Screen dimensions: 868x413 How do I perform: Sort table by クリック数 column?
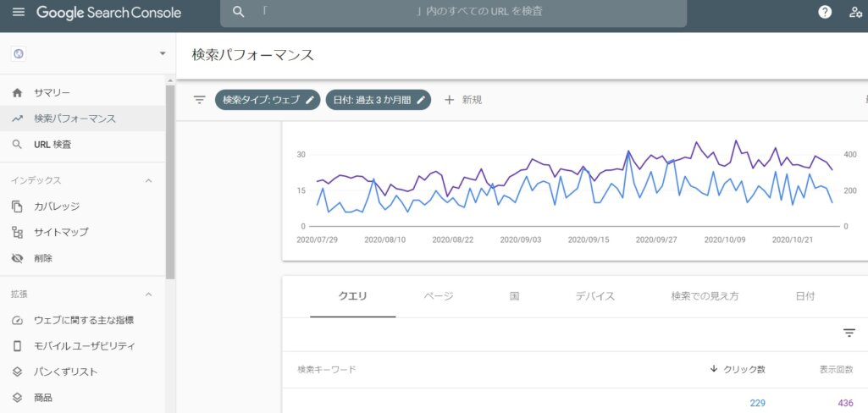coord(738,370)
